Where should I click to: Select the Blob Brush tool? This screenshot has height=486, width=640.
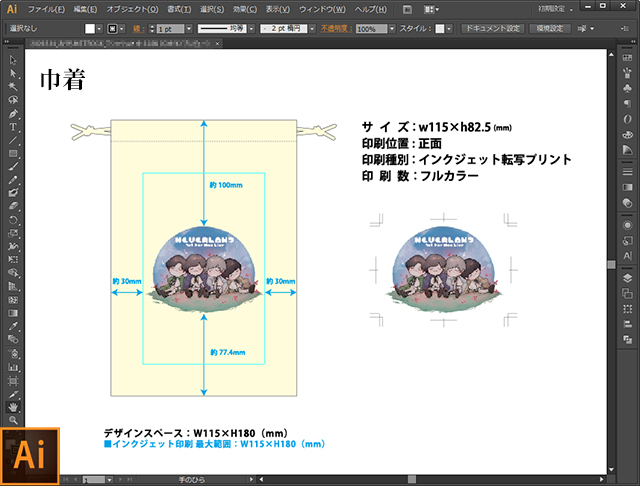[13, 193]
